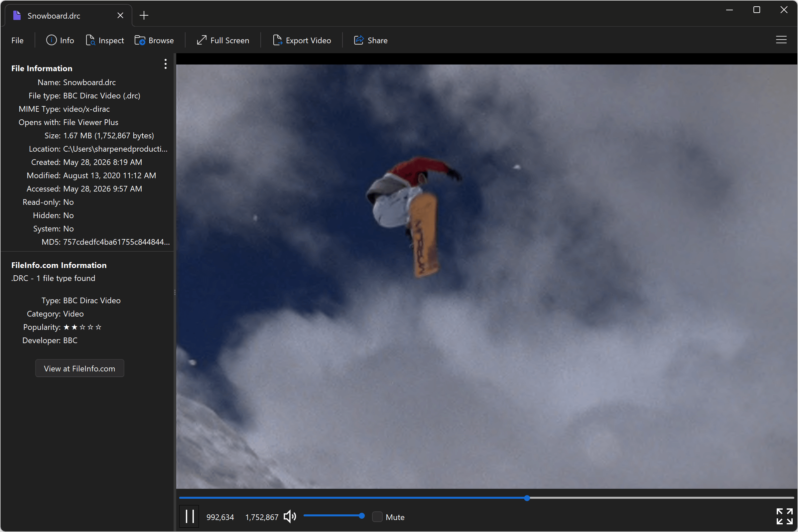Add a new tab with the plus icon
The height and width of the screenshot is (532, 798).
click(x=144, y=15)
